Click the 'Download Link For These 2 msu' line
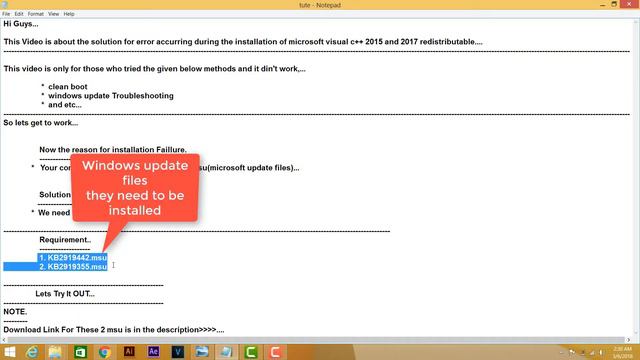Image resolution: width=640 pixels, height=360 pixels. tap(114, 329)
